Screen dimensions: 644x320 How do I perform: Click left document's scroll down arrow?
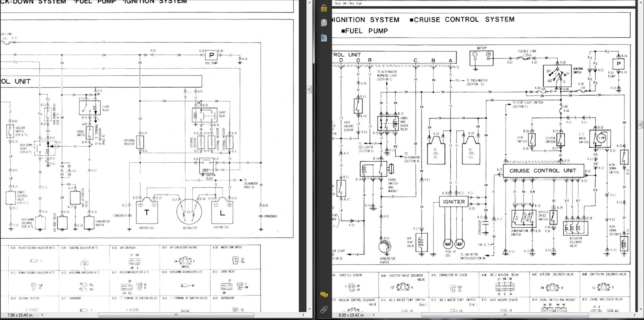309,309
